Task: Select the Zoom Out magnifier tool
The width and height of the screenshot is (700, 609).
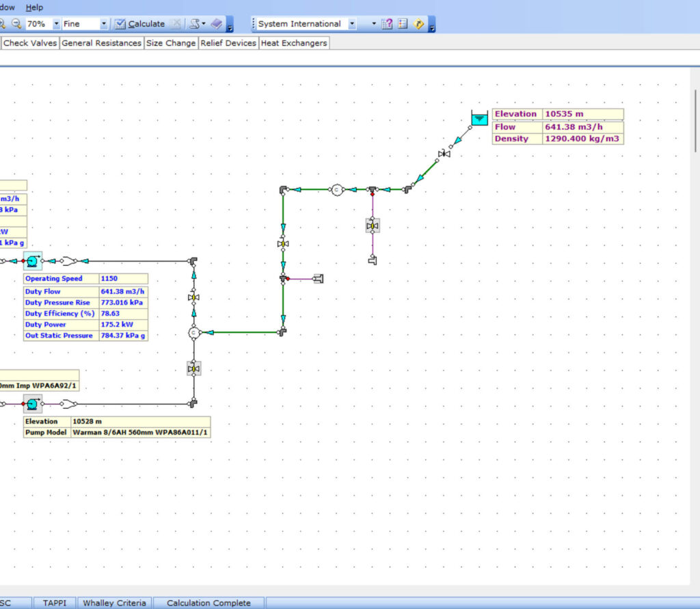Action: 16,23
